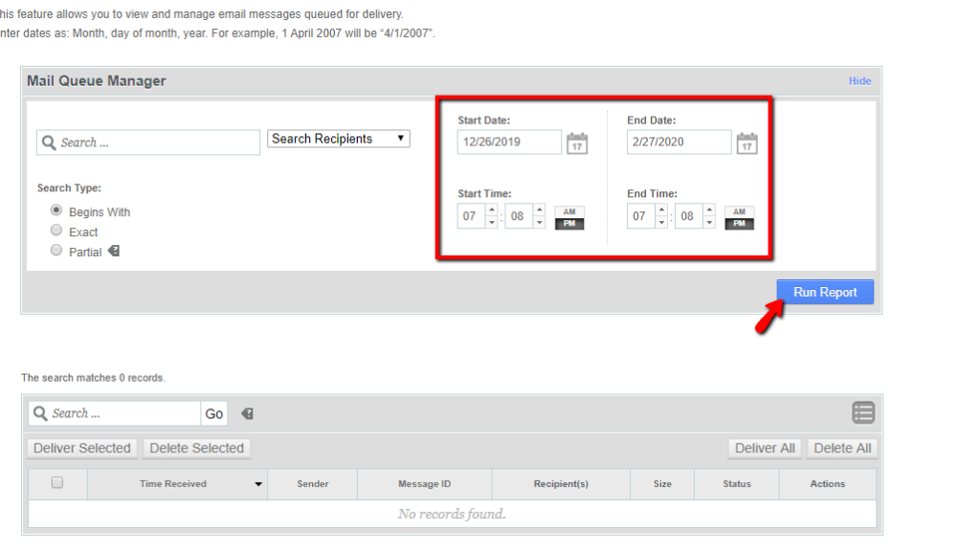Image resolution: width=980 pixels, height=551 pixels.
Task: Open the End Date calendar picker
Action: (746, 143)
